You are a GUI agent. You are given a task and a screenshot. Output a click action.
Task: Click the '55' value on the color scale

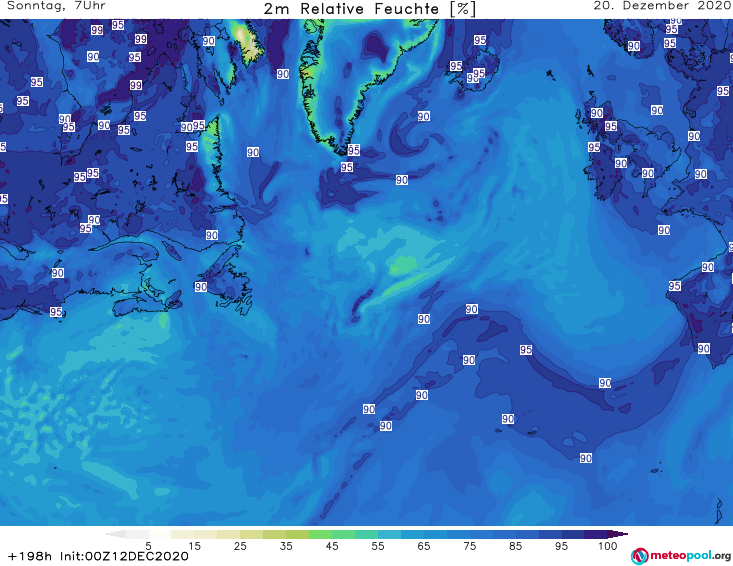tap(378, 546)
